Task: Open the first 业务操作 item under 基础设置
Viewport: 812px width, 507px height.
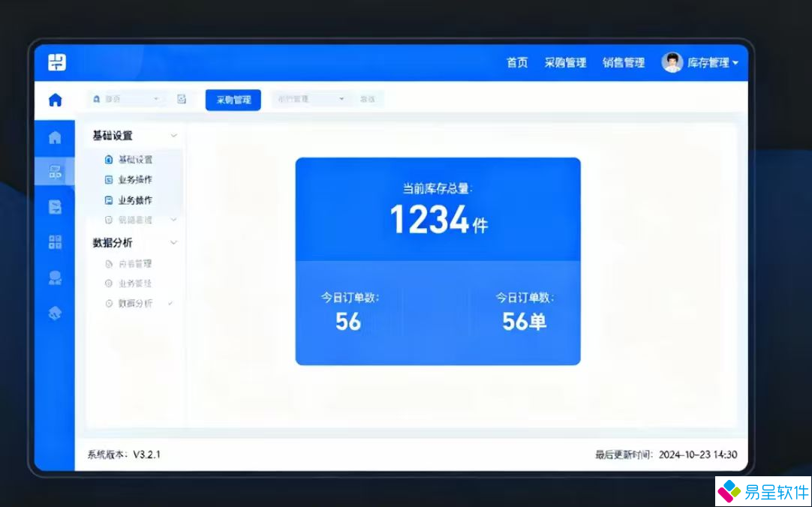Action: (x=135, y=179)
